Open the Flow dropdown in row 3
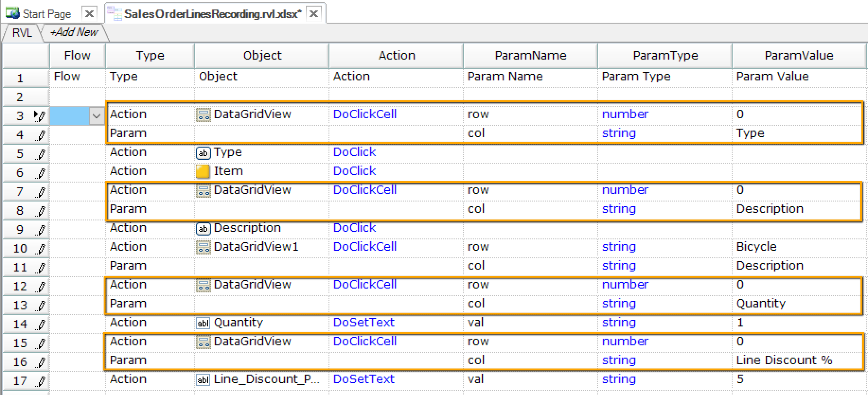 tap(97, 115)
